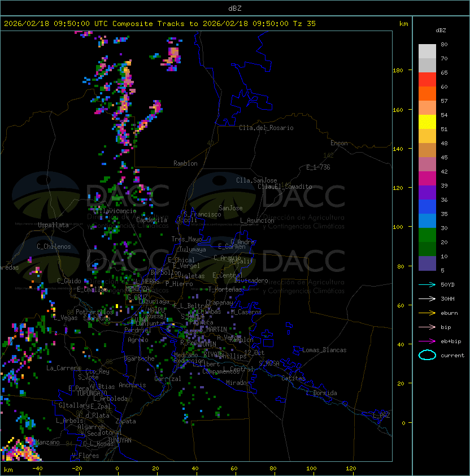
Task: Click the 'Tulumaya' map label
Action: 193,249
